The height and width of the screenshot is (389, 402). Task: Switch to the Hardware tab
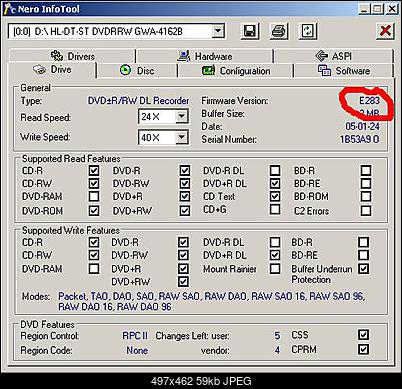[205, 56]
